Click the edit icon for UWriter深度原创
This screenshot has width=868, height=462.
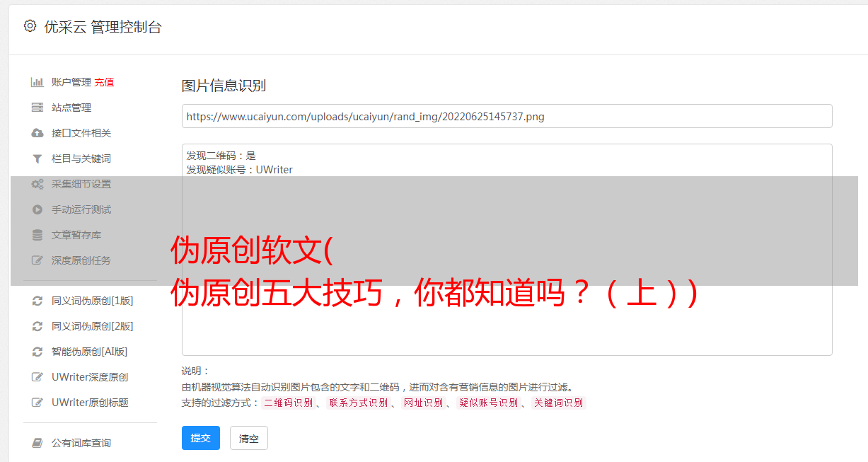[37, 377]
